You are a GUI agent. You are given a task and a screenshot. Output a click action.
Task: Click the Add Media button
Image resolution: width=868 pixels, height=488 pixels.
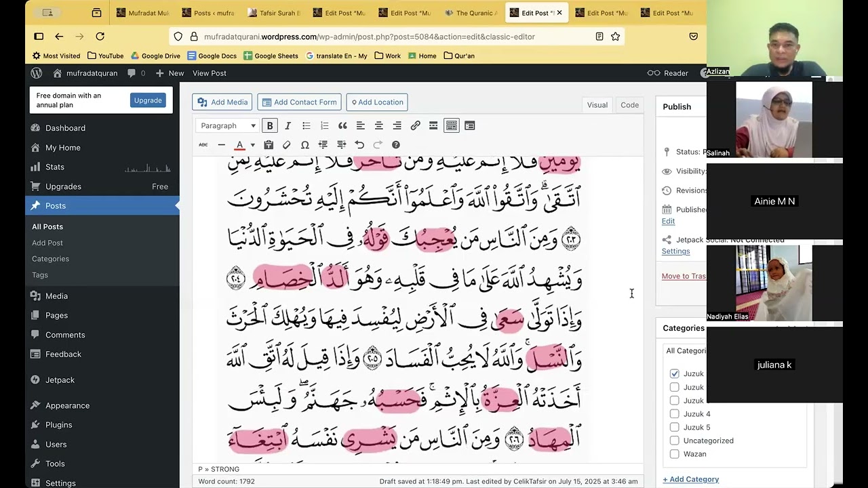[x=222, y=102]
